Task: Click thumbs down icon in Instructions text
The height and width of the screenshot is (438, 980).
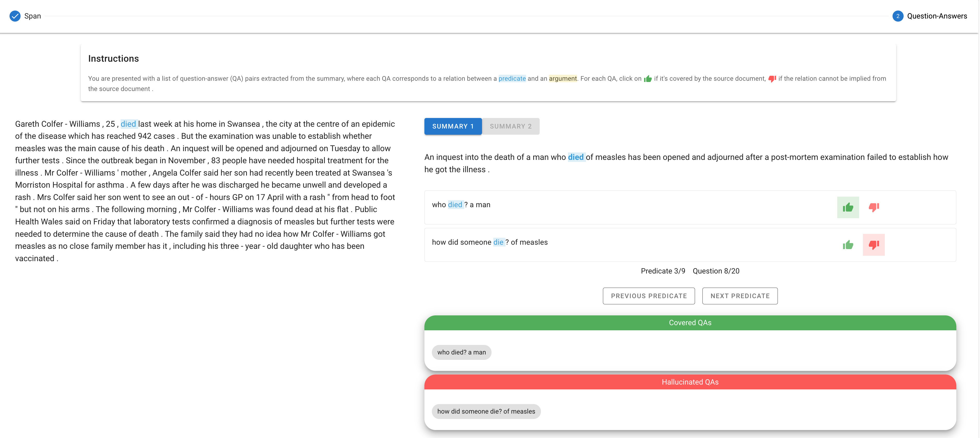Action: pyautogui.click(x=772, y=79)
